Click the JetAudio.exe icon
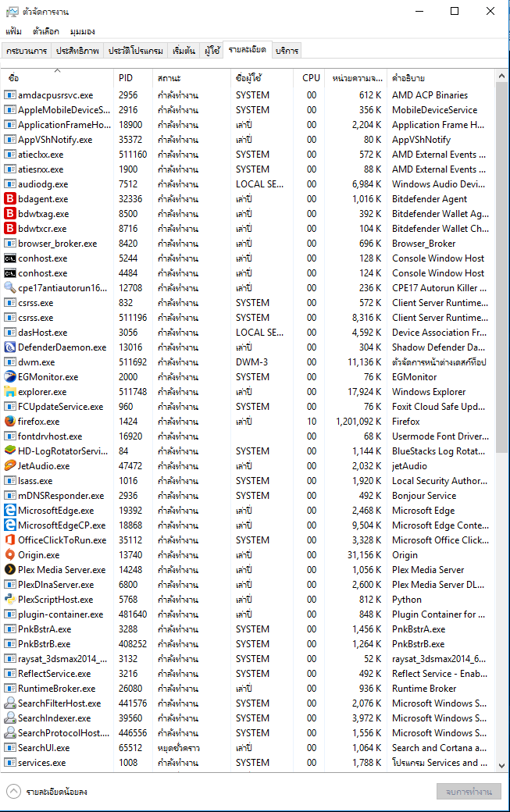The width and height of the screenshot is (510, 812). click(10, 465)
